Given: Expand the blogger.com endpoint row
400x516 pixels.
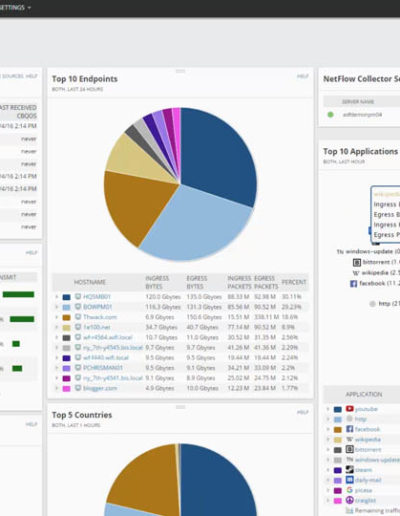Looking at the screenshot, I should [57, 388].
